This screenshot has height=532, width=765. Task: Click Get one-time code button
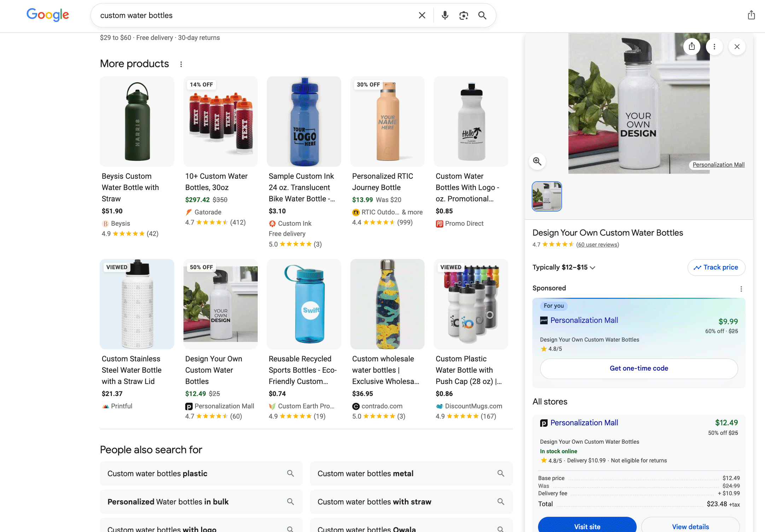pyautogui.click(x=639, y=368)
